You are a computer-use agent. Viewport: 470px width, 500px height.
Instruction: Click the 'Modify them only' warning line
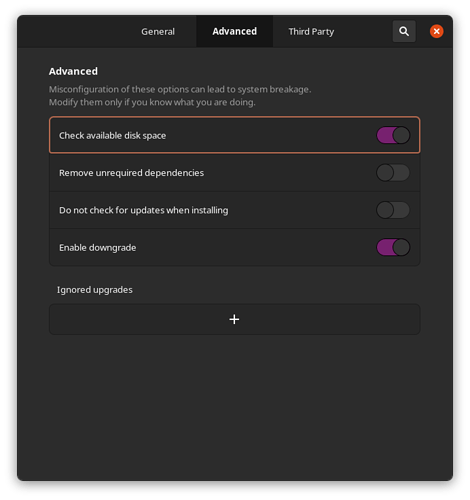point(152,102)
